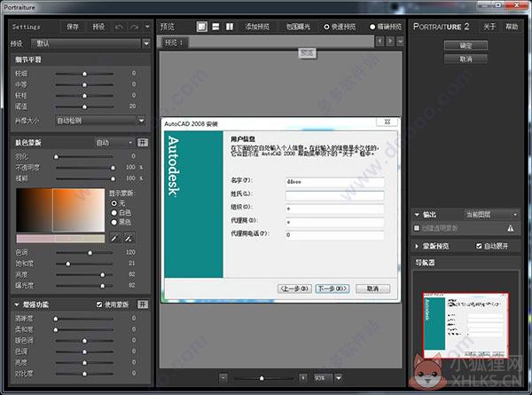
Task: Click the 组织 input field
Action: [x=335, y=209]
